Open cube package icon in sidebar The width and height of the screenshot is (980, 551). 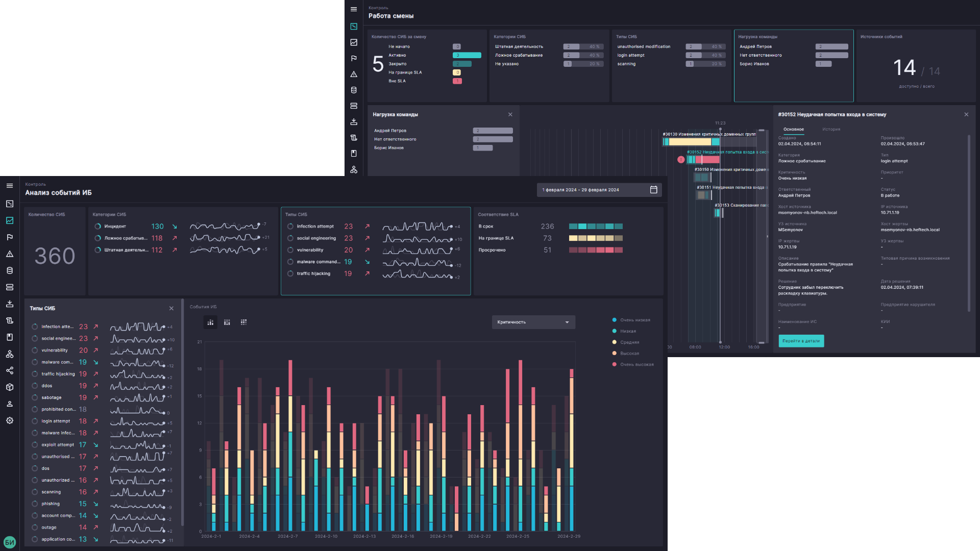[10, 387]
